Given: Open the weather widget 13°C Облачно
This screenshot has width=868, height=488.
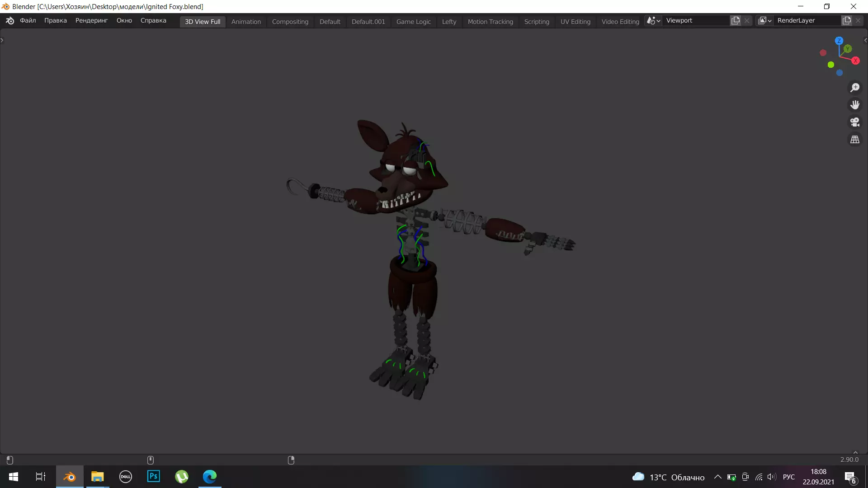Looking at the screenshot, I should 668,477.
